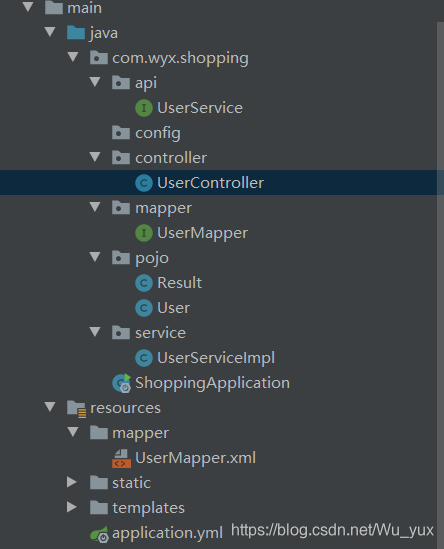
Task: Click the controller package name
Action: [171, 158]
